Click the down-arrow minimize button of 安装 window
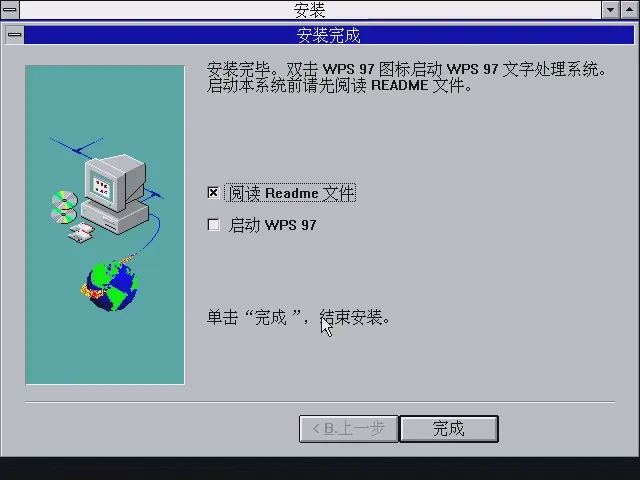640x480 pixels. (x=611, y=10)
